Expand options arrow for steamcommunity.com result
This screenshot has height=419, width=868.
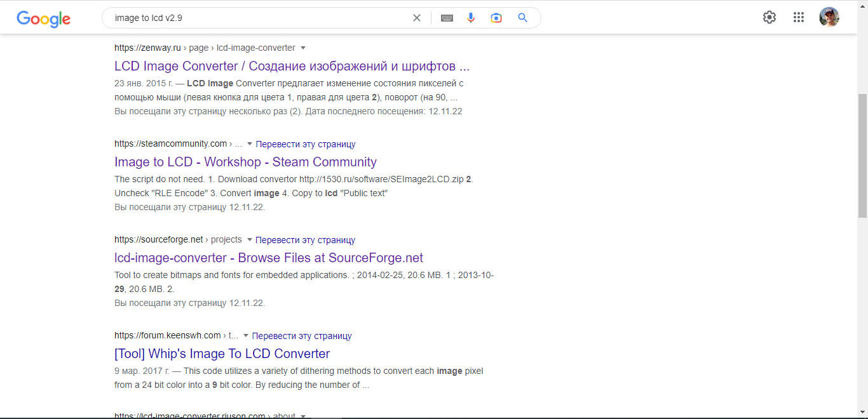click(x=250, y=144)
